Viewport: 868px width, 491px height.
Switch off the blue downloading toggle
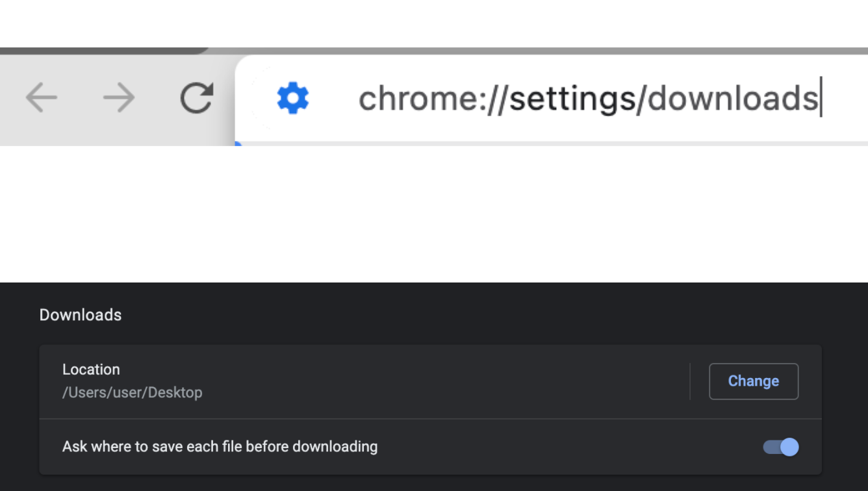point(780,447)
